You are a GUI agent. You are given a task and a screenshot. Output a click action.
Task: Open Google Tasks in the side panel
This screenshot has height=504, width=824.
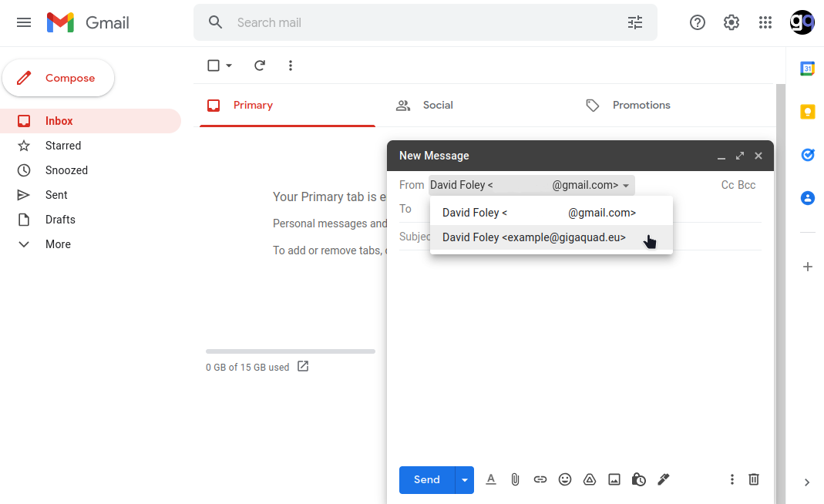click(x=807, y=155)
